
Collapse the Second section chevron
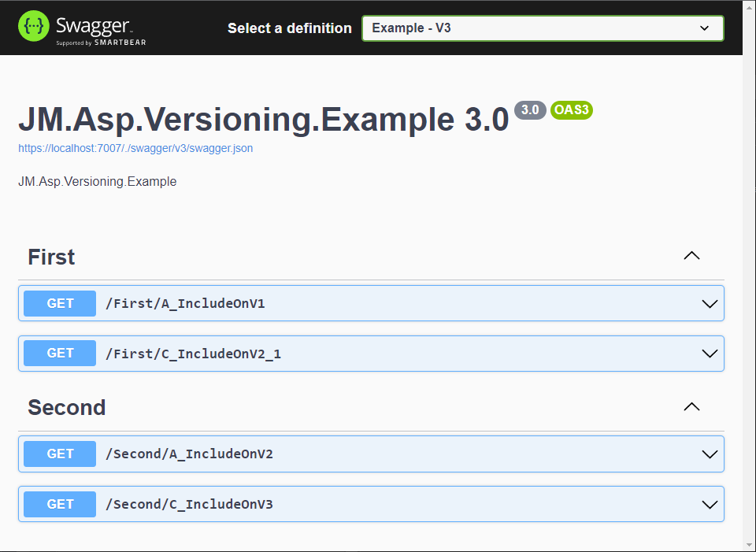[691, 407]
